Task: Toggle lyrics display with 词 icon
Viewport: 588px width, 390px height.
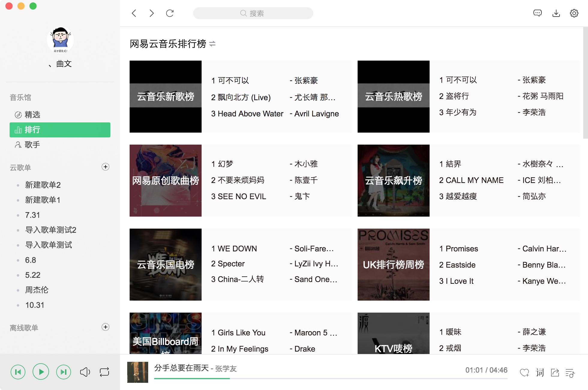Action: pyautogui.click(x=540, y=373)
